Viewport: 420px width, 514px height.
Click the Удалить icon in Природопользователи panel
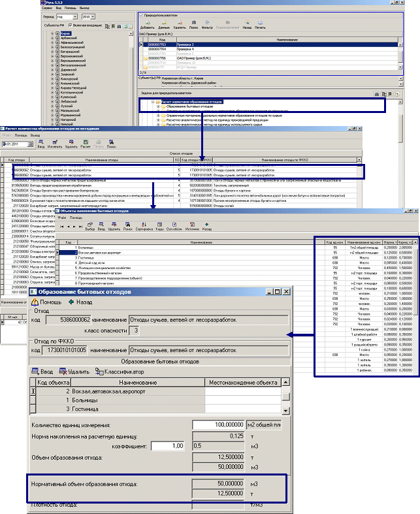[x=180, y=25]
